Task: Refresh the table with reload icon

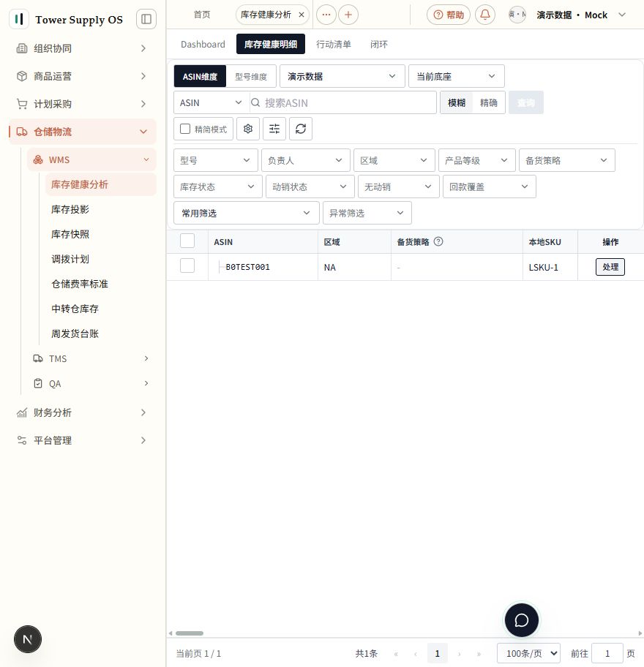Action: click(x=301, y=129)
